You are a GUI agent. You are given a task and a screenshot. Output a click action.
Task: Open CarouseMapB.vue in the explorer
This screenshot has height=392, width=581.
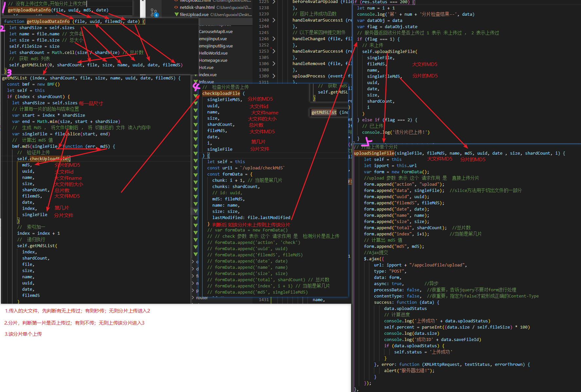point(216,32)
